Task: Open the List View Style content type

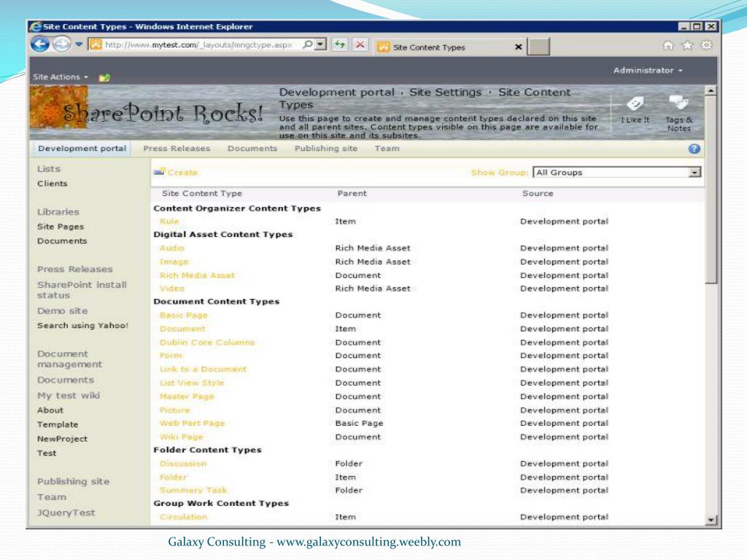Action: (x=192, y=383)
